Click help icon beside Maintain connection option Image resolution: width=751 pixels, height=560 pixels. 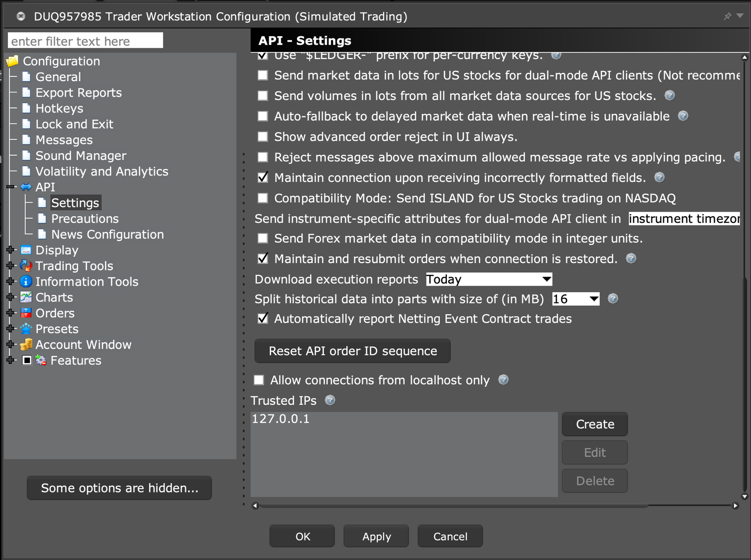(659, 177)
